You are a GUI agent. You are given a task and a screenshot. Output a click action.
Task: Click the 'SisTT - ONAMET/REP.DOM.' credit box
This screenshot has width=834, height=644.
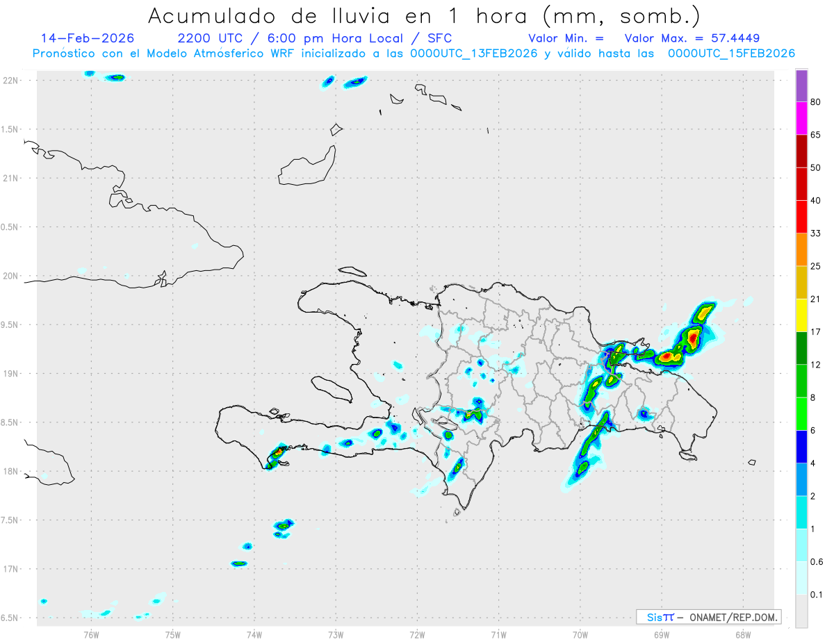pyautogui.click(x=708, y=617)
